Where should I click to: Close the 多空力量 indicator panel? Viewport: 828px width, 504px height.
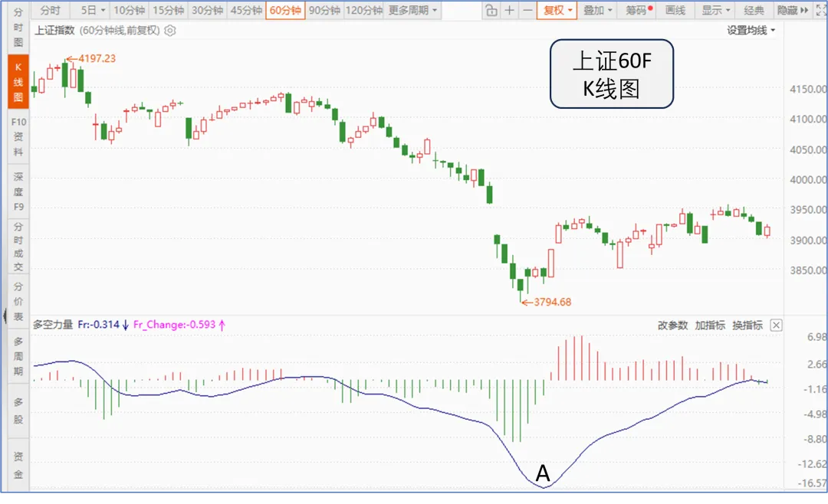point(776,325)
